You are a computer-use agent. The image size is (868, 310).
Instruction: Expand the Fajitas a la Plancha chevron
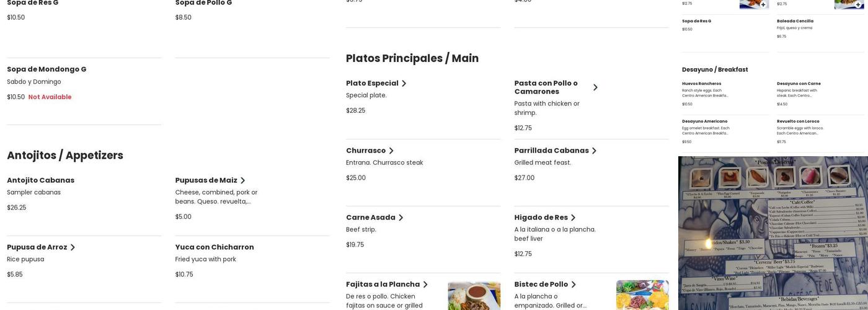click(x=425, y=285)
